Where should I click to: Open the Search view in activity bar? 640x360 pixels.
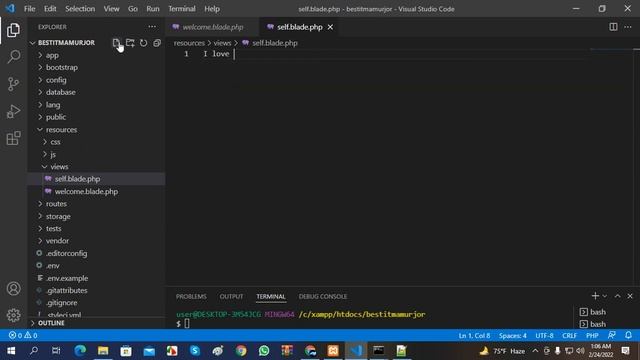click(13, 56)
